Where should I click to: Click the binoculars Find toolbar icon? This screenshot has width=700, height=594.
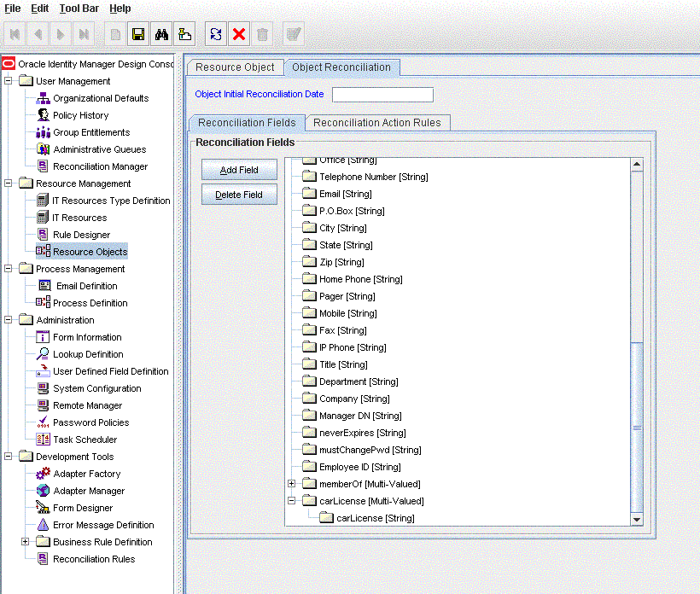(160, 34)
